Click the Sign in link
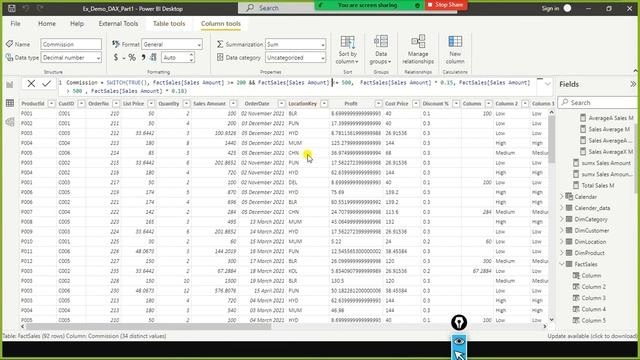This screenshot has height=360, width=640. (x=550, y=8)
